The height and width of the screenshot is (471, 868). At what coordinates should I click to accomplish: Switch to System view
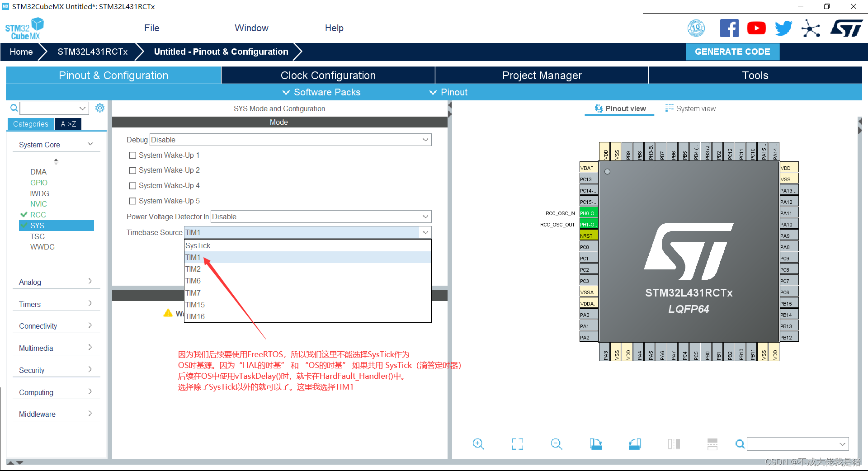coord(690,108)
